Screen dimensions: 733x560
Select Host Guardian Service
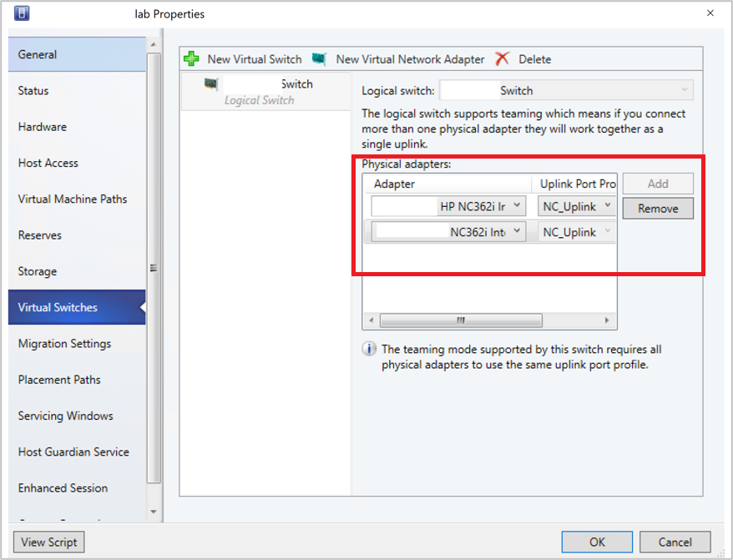[77, 452]
